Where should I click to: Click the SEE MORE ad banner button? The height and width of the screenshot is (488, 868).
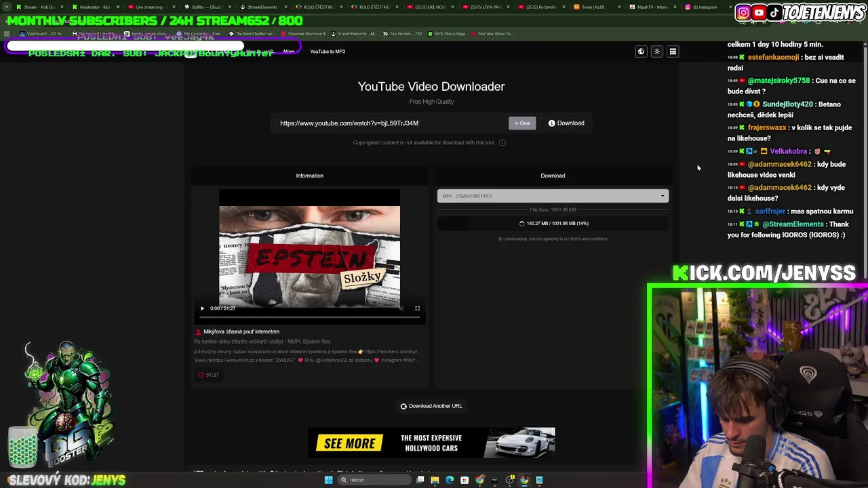pyautogui.click(x=349, y=443)
